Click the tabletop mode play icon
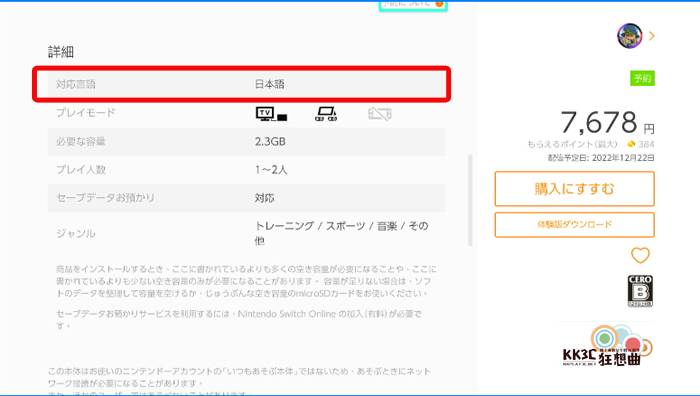This screenshot has height=396, width=700. tap(326, 114)
